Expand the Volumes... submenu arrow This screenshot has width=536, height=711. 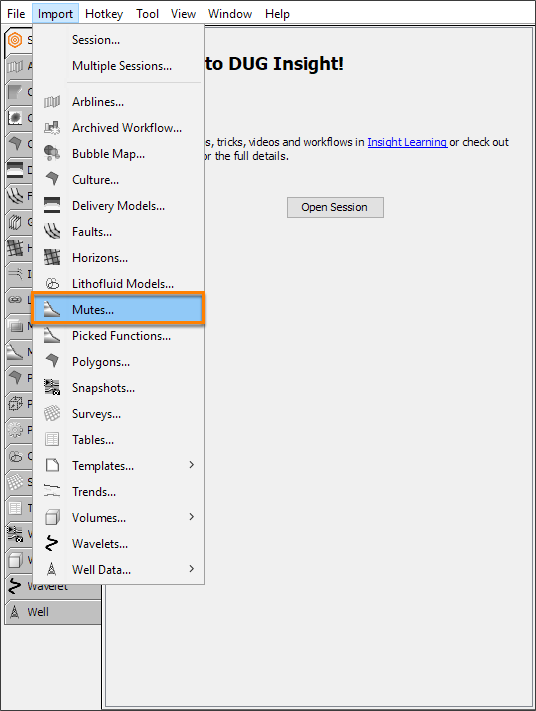coord(191,516)
